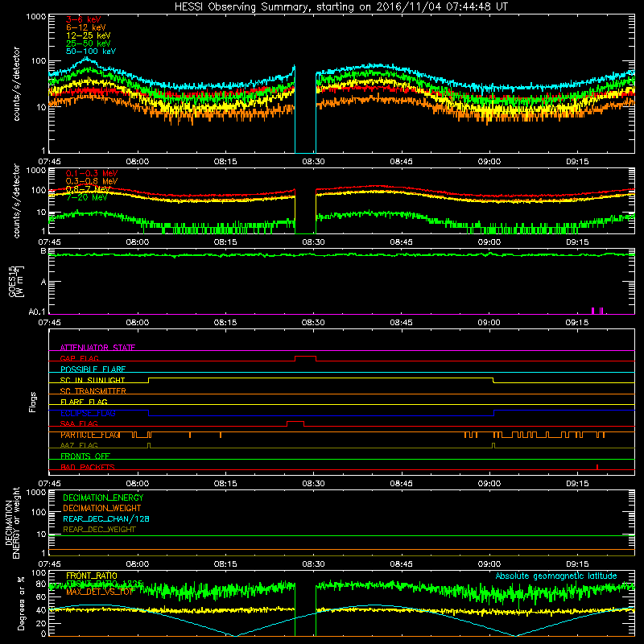The height and width of the screenshot is (644, 644).
Task: Pick the 50-100 keV legend label
Action: click(91, 52)
